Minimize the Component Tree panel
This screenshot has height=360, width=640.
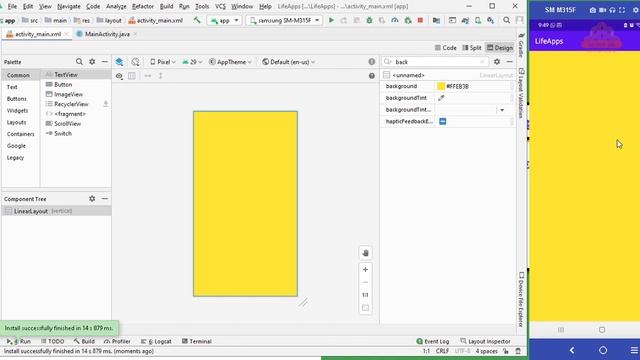(x=105, y=198)
